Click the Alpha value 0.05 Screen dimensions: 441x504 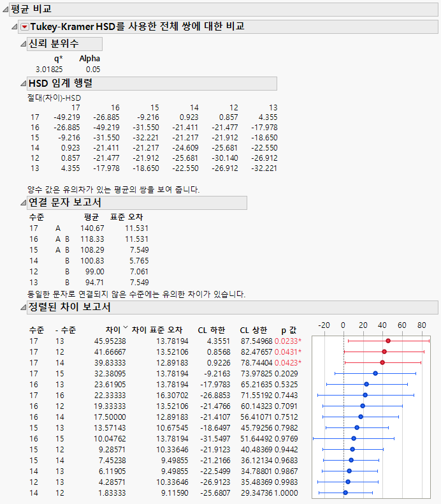coord(93,69)
